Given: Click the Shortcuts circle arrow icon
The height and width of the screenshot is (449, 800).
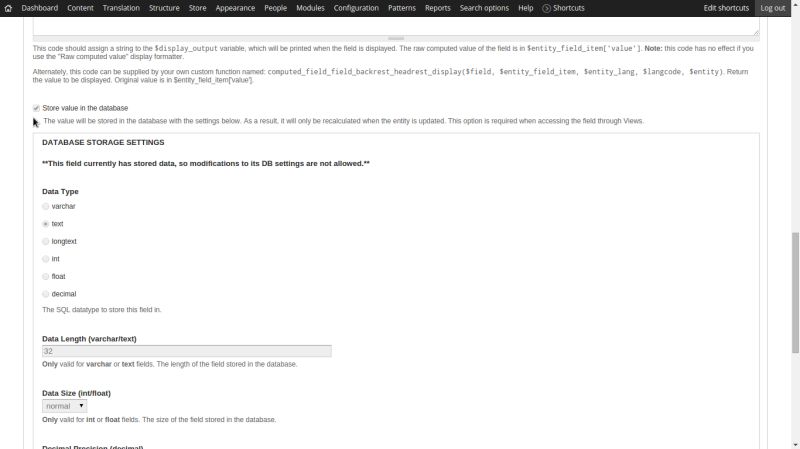Looking at the screenshot, I should 546,8.
